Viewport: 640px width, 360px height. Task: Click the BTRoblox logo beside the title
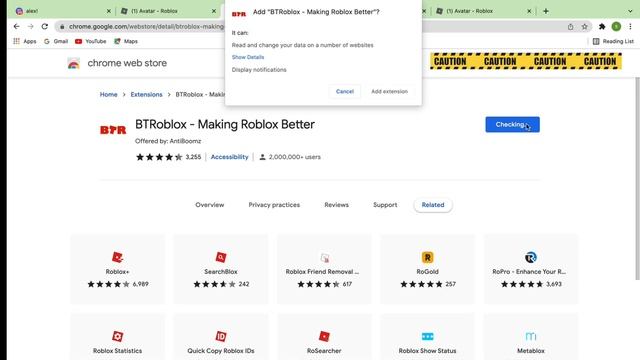[x=113, y=130]
